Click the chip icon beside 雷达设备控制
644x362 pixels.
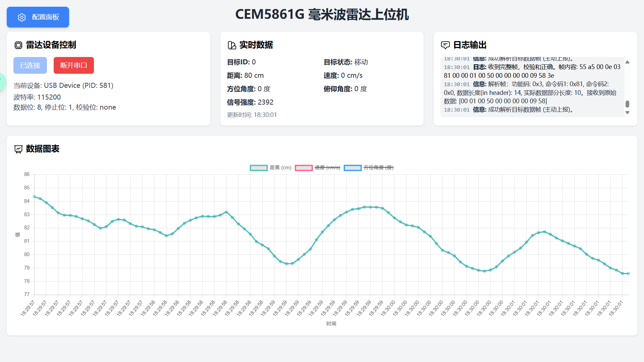(x=18, y=45)
